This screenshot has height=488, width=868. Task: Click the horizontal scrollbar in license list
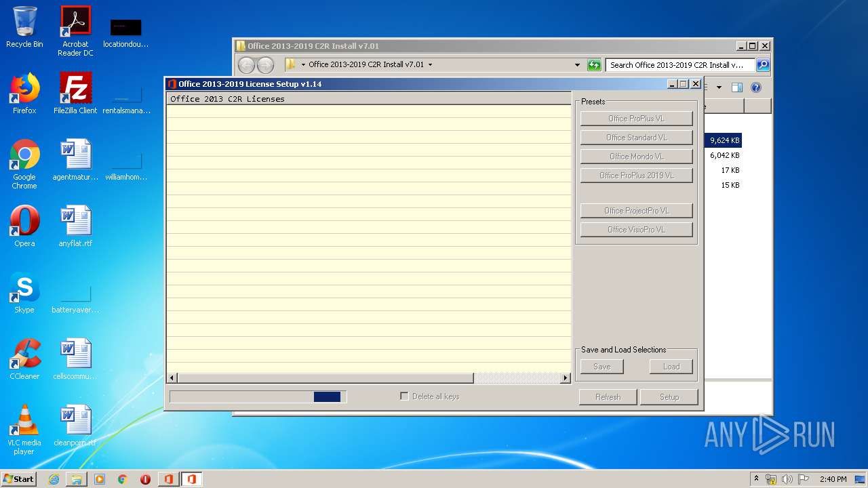325,378
